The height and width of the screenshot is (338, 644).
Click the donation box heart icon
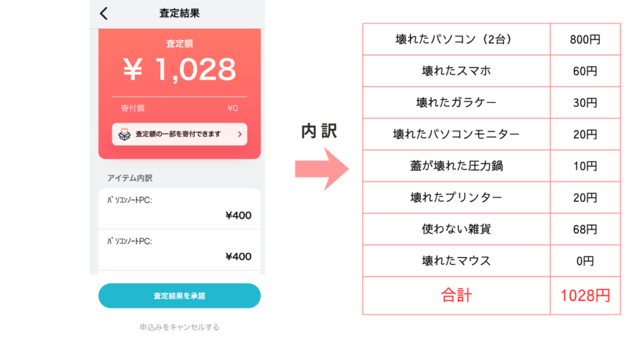coord(125,134)
